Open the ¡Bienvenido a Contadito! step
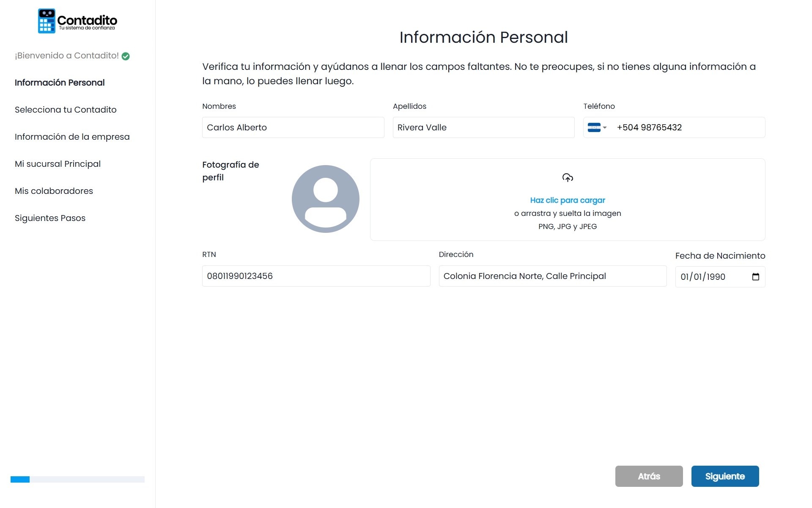Viewport: 812px width, 508px height. pos(67,55)
